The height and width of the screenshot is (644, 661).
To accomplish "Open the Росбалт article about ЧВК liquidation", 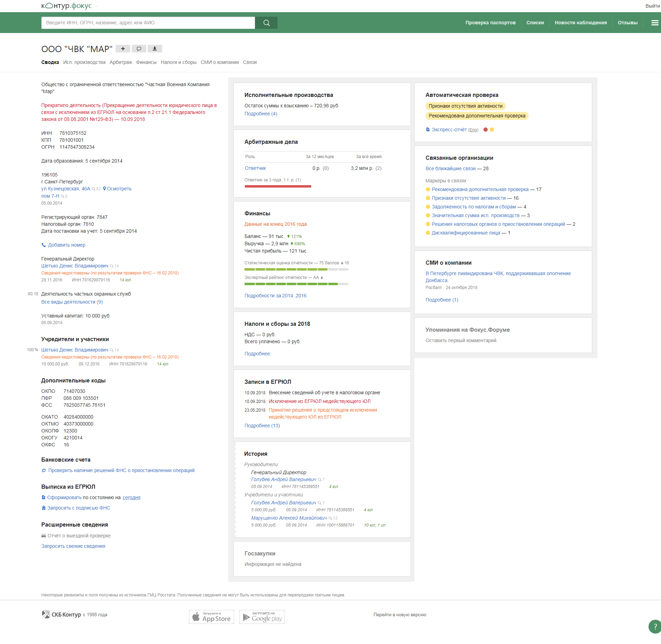I will point(498,277).
